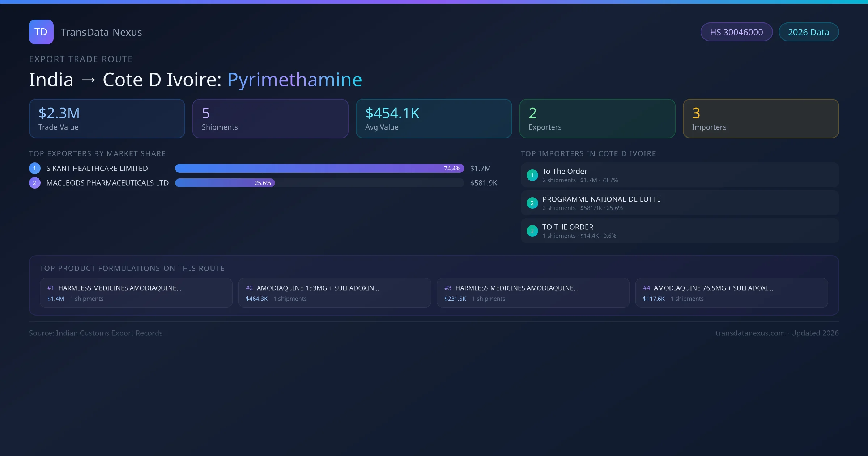Click rank 1 badge beside S Kant Healthcare
This screenshot has width=868, height=456.
[35, 168]
